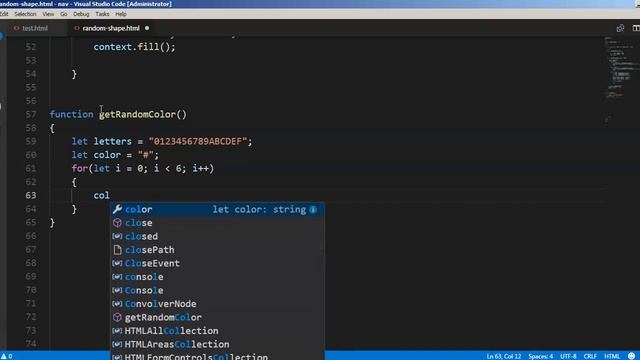The image size is (640, 360).
Task: Click line number 57 in the gutter
Action: pos(31,114)
